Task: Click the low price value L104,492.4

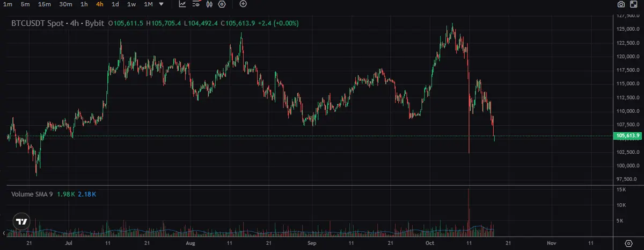Action: coord(201,24)
